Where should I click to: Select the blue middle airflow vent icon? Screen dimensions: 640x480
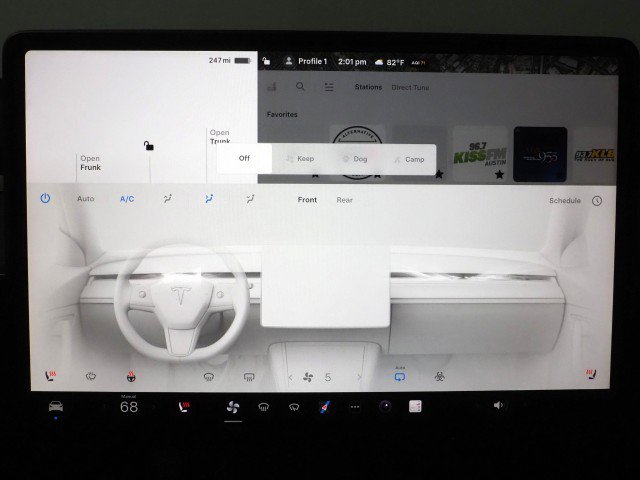click(x=209, y=199)
